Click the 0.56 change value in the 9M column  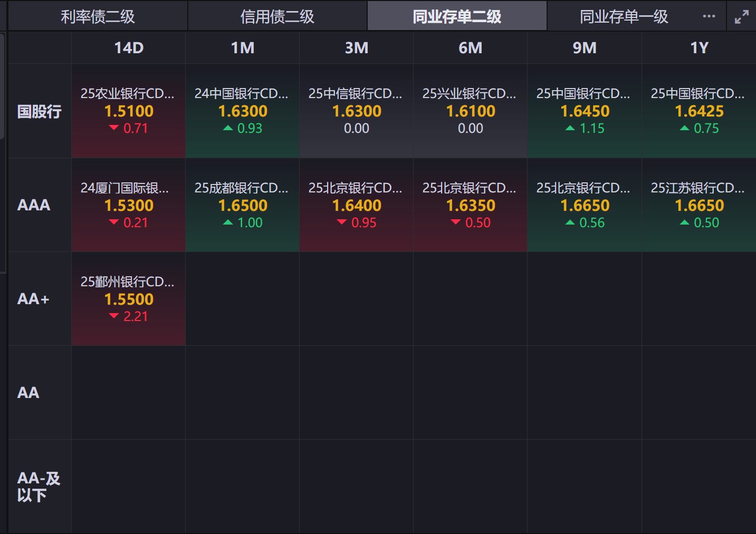592,222
